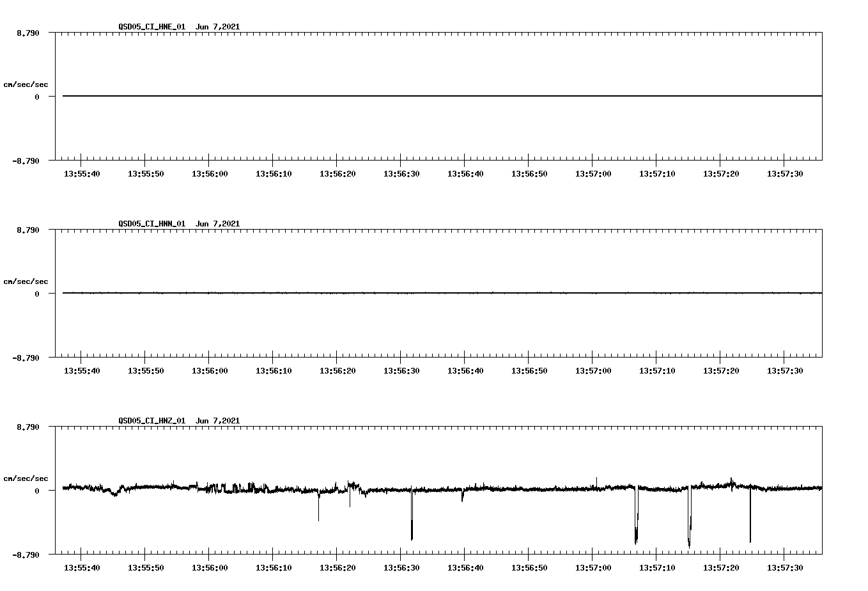
Task: Click the 0 axis value on the HNN plot
Action: coord(37,294)
